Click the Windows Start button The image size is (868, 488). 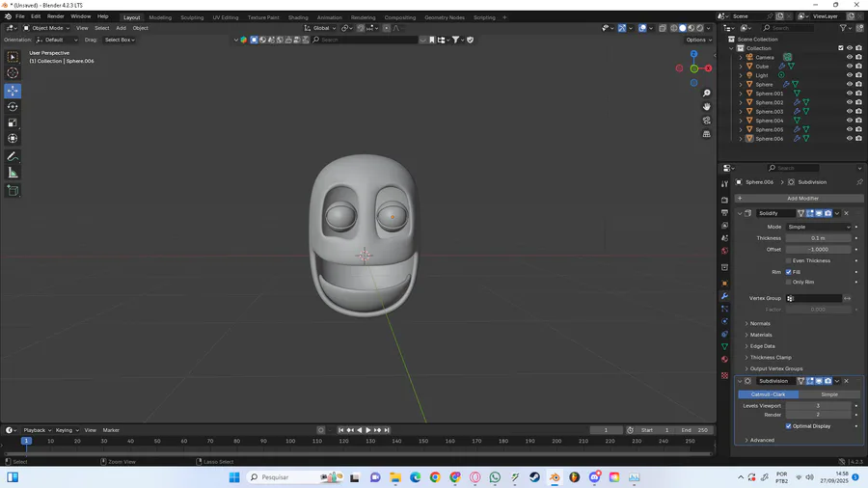pos(233,477)
